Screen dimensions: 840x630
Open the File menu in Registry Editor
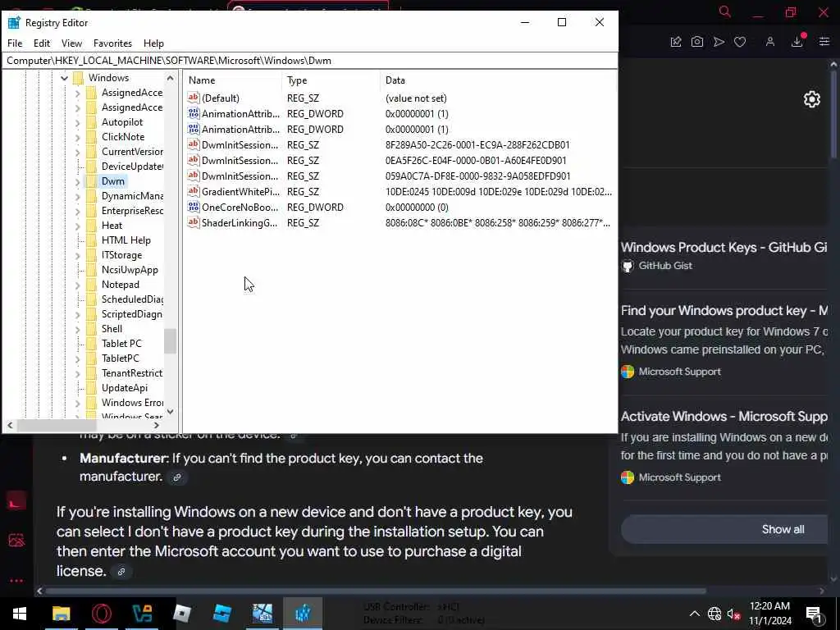click(15, 43)
